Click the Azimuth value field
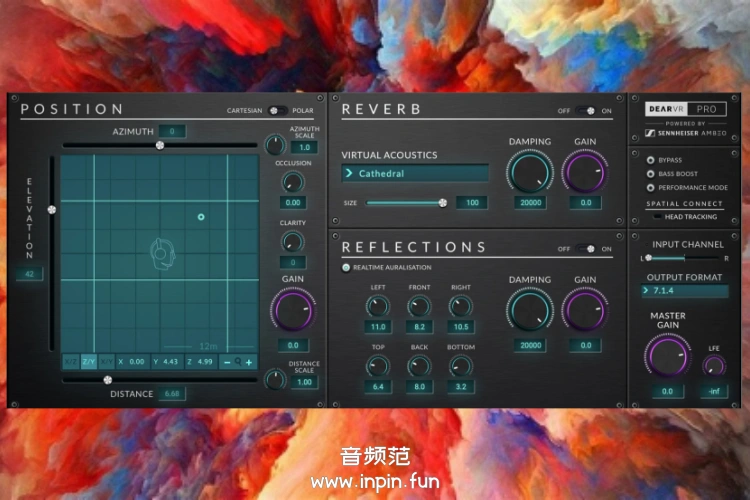The width and height of the screenshot is (750, 500). tap(171, 131)
